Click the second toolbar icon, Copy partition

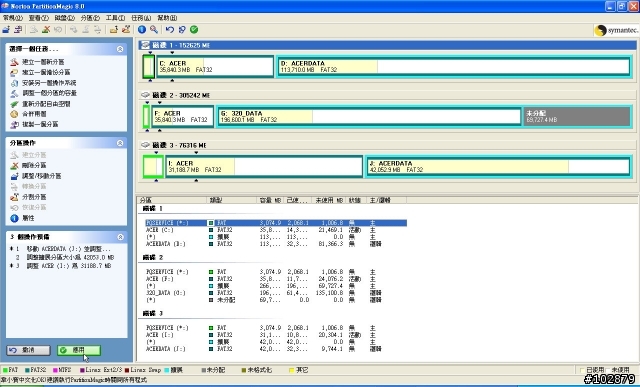click(x=18, y=29)
